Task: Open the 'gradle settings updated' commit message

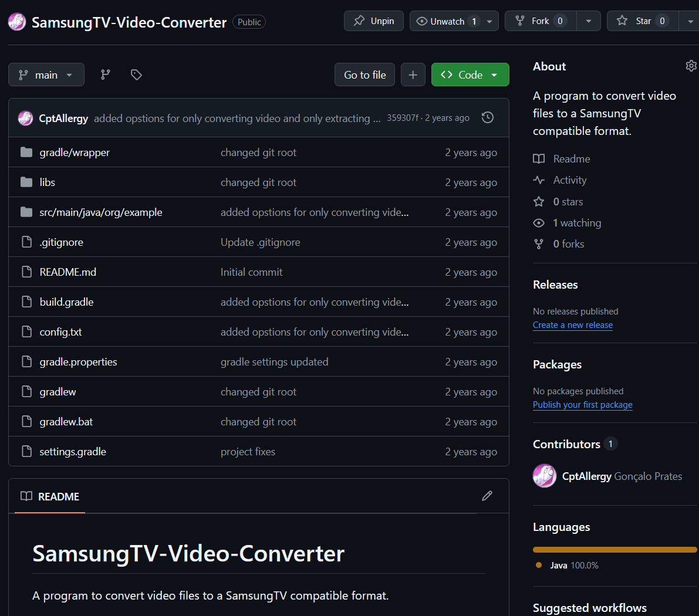Action: tap(274, 361)
